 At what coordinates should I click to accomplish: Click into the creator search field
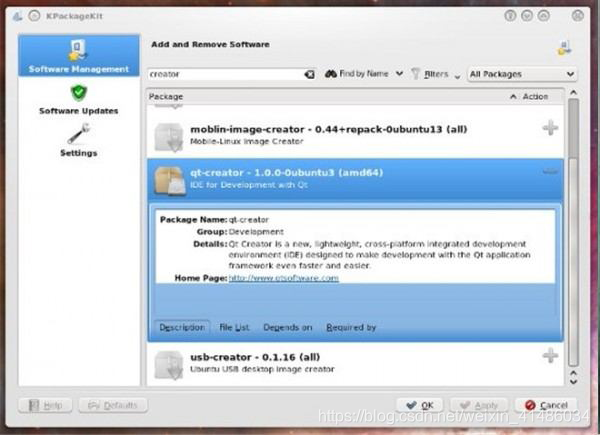coord(226,74)
